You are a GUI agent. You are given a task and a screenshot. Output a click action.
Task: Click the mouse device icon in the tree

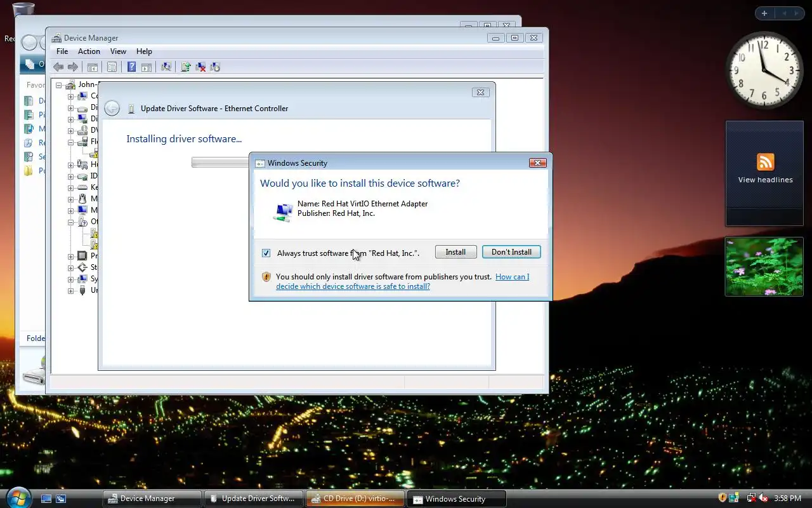(x=82, y=199)
